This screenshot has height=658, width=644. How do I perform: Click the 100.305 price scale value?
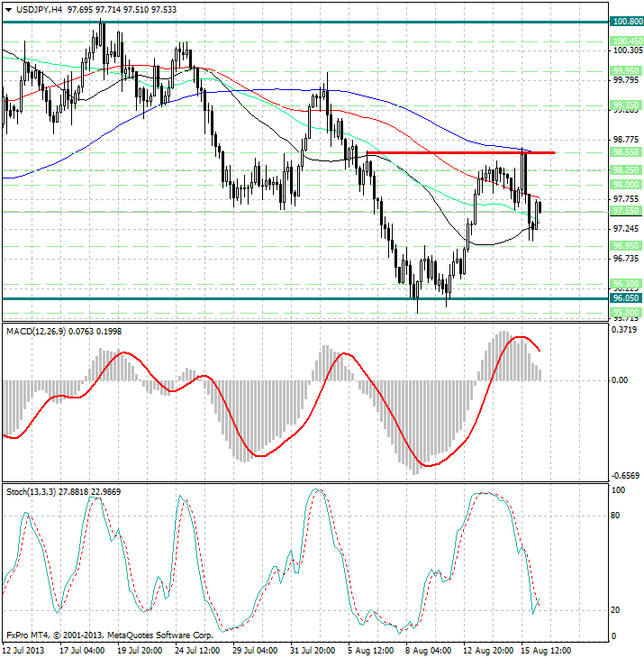point(628,50)
